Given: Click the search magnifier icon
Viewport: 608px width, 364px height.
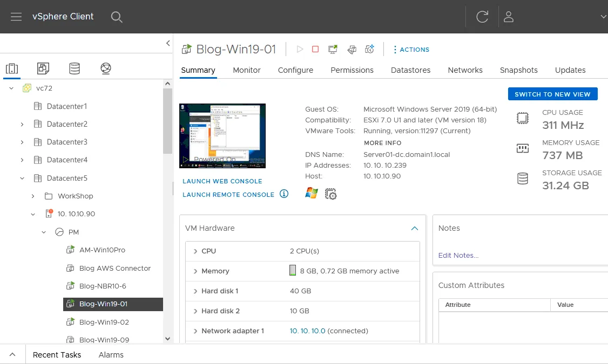Looking at the screenshot, I should pyautogui.click(x=117, y=17).
